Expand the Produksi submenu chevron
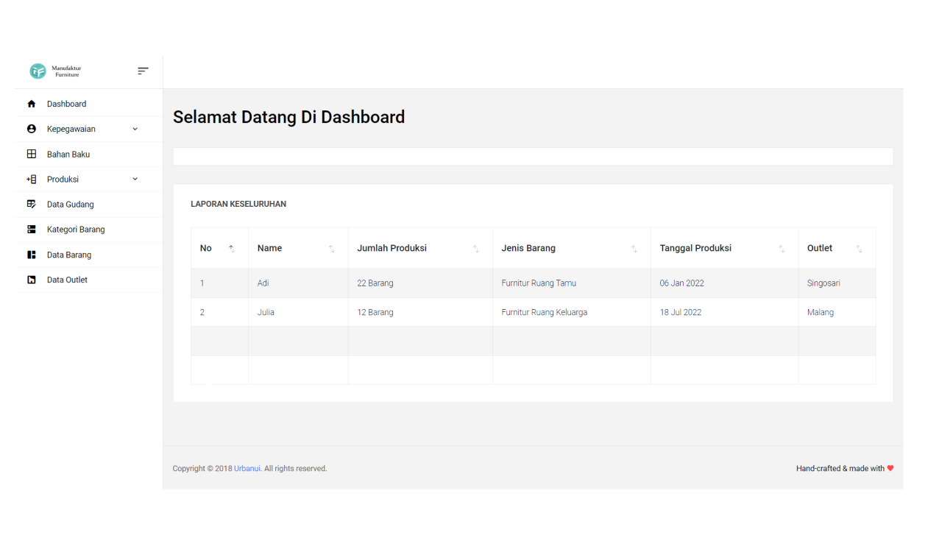Screen dimensions: 925x560 tap(135, 179)
